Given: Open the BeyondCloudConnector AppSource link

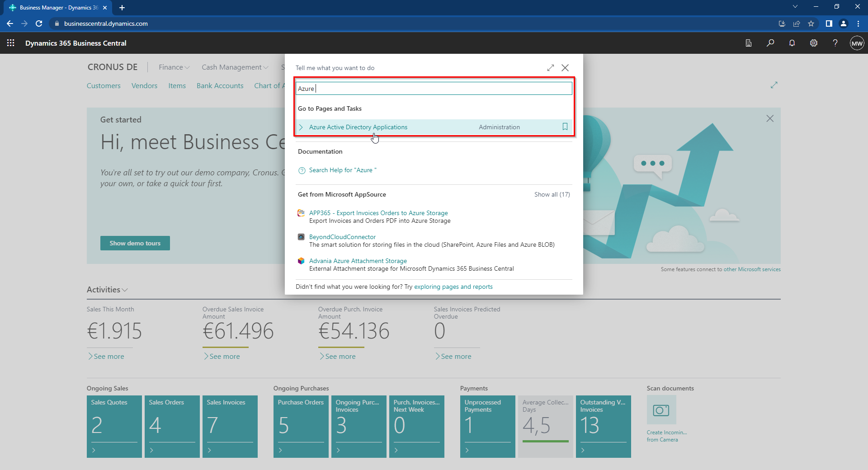Looking at the screenshot, I should 342,237.
